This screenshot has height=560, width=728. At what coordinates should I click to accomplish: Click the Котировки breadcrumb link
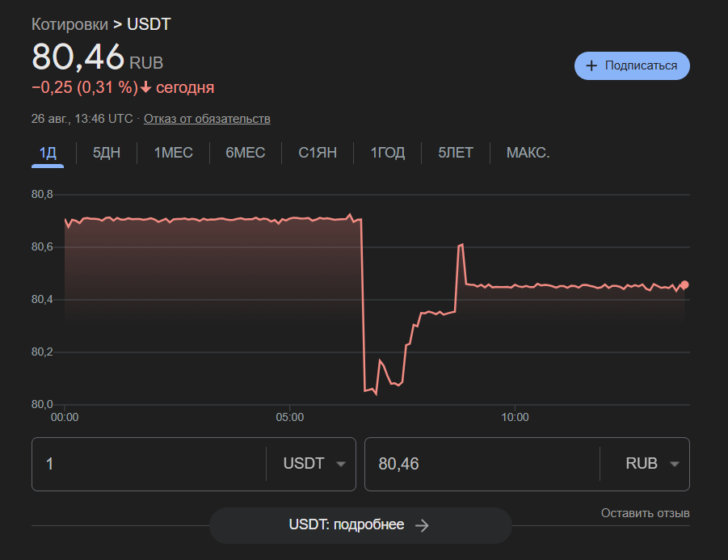point(69,24)
